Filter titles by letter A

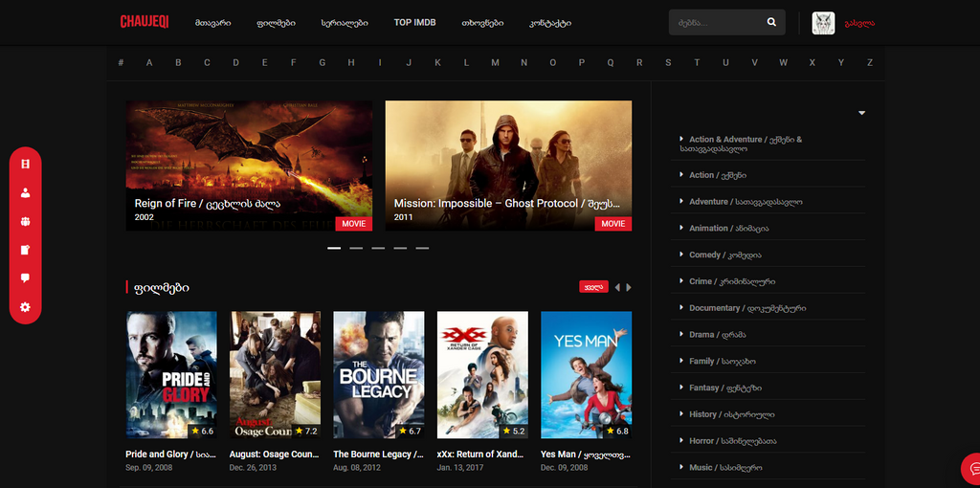pyautogui.click(x=149, y=62)
